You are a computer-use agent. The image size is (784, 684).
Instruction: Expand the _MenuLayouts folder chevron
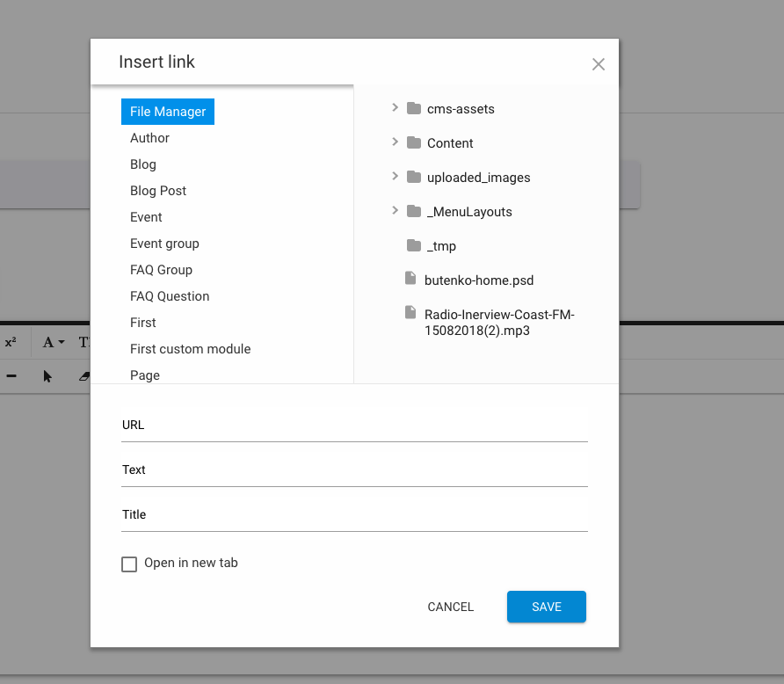[395, 210]
